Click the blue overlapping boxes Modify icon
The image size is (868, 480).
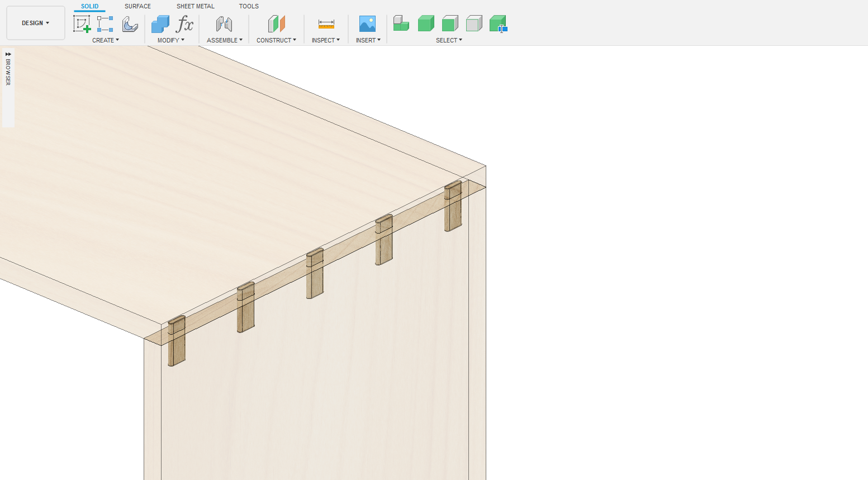[x=160, y=24]
